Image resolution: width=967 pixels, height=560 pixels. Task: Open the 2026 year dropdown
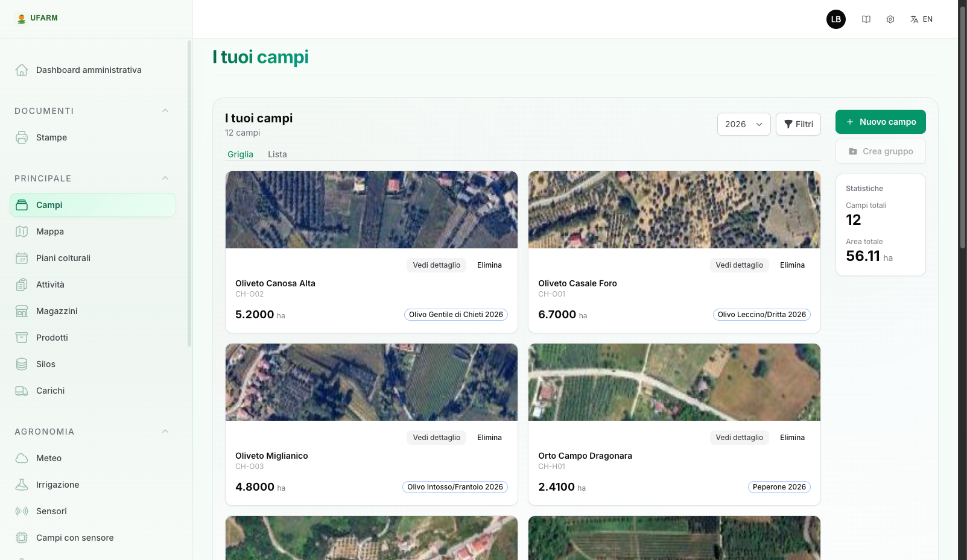pyautogui.click(x=744, y=124)
